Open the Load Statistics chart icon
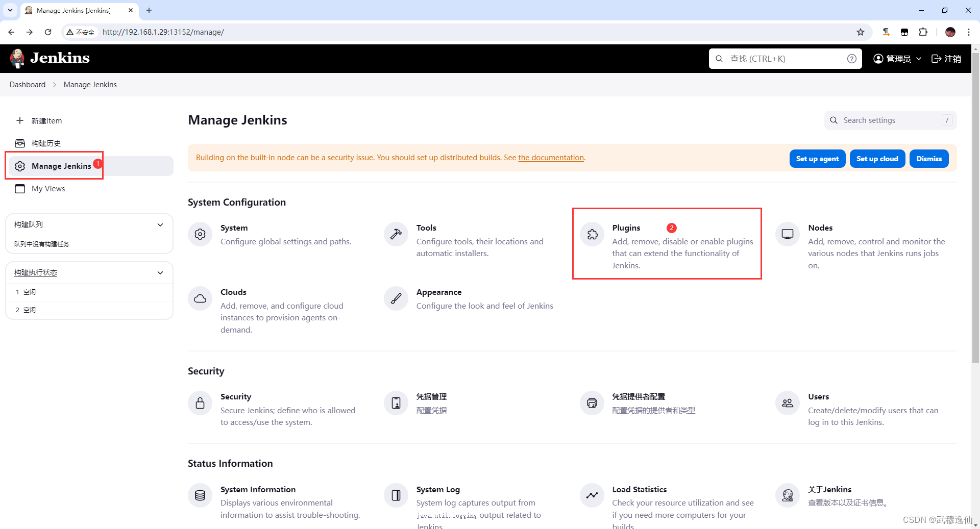The image size is (980, 529). point(592,495)
